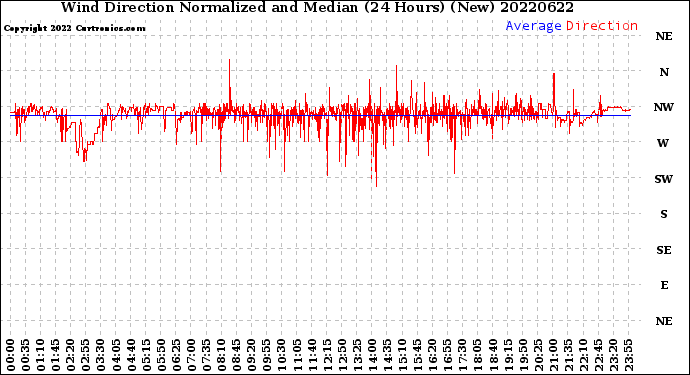Click the 23:55 time axis label
Image resolution: width=690 pixels, height=375 pixels.
pyautogui.click(x=628, y=355)
